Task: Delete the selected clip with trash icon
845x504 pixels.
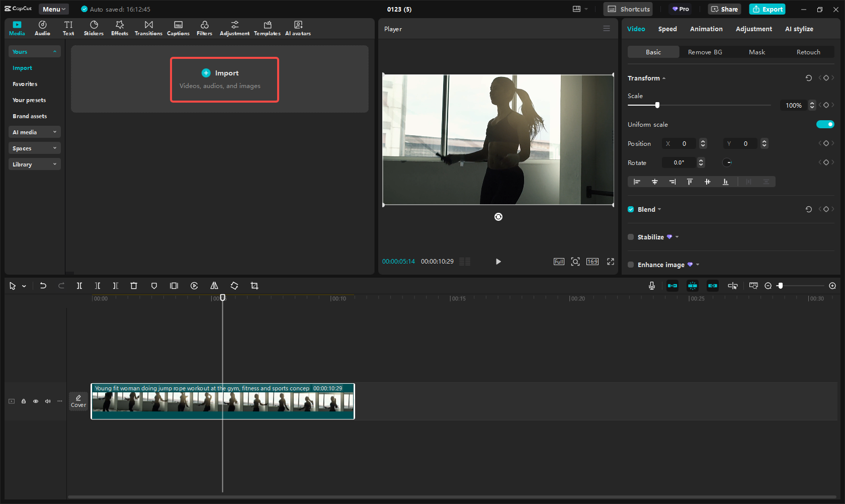Action: coord(134,286)
